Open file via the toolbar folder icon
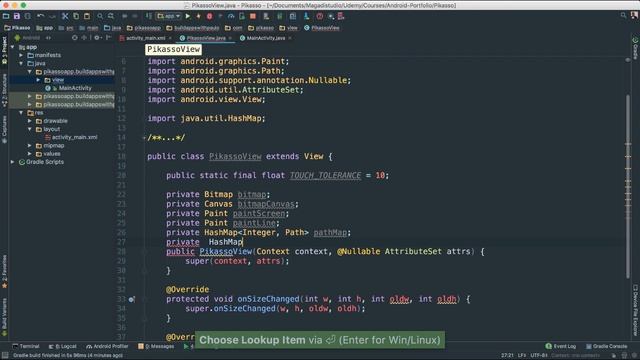640x360 pixels. pyautogui.click(x=6, y=16)
